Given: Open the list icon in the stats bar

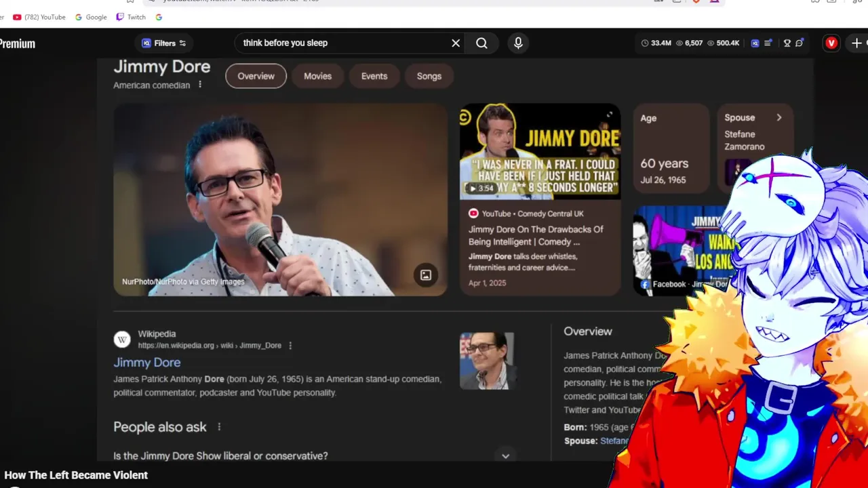Looking at the screenshot, I should (x=768, y=43).
